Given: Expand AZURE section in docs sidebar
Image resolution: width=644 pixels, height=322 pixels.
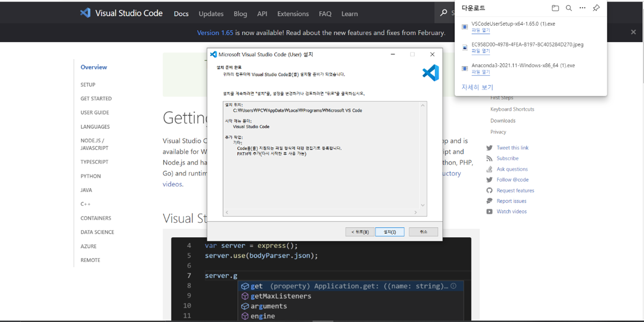Looking at the screenshot, I should 89,246.
